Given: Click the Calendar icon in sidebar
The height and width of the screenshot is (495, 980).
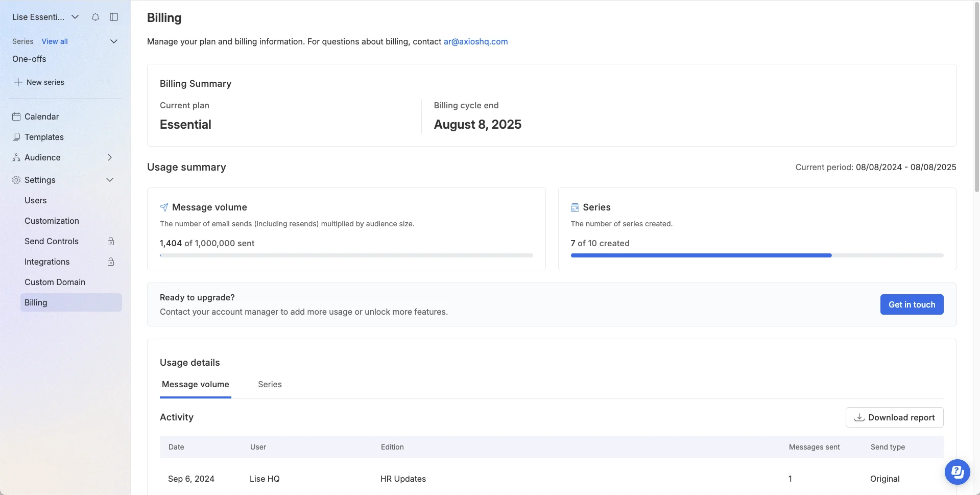Looking at the screenshot, I should click(x=16, y=116).
